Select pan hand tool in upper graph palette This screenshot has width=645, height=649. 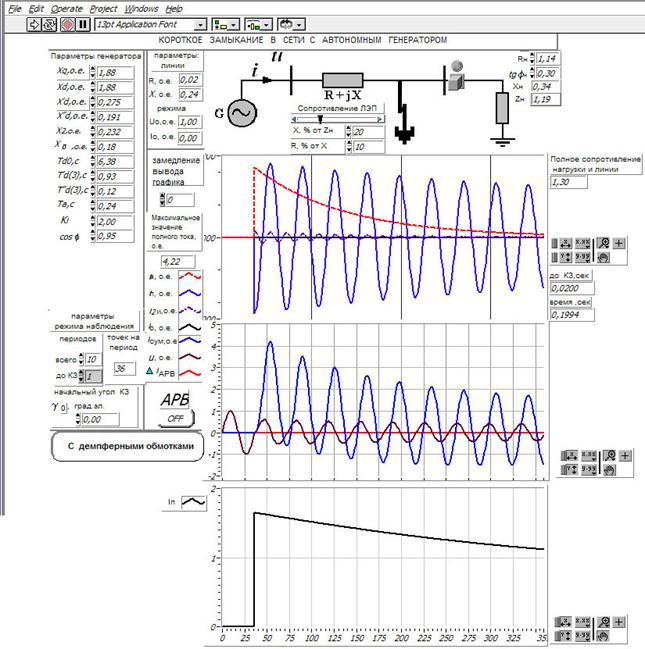pos(602,257)
